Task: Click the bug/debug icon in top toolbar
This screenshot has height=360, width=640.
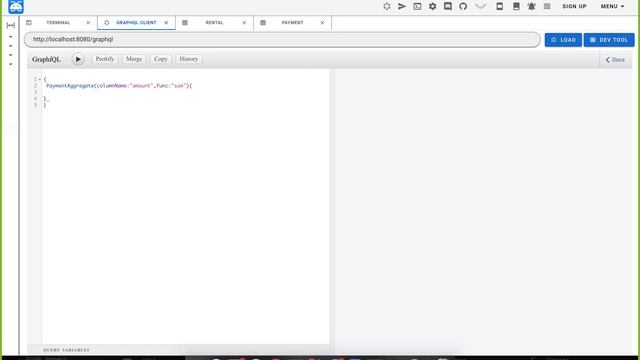Action: 387,6
